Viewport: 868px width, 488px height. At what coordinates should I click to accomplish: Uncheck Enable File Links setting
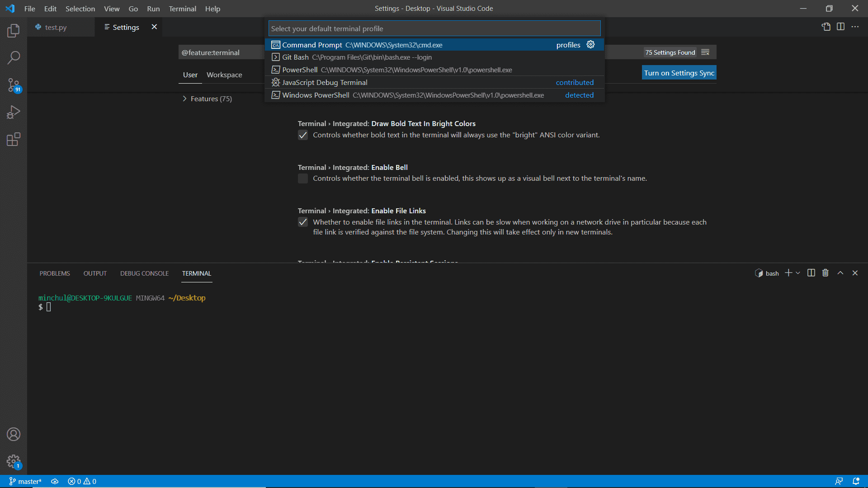click(x=303, y=222)
